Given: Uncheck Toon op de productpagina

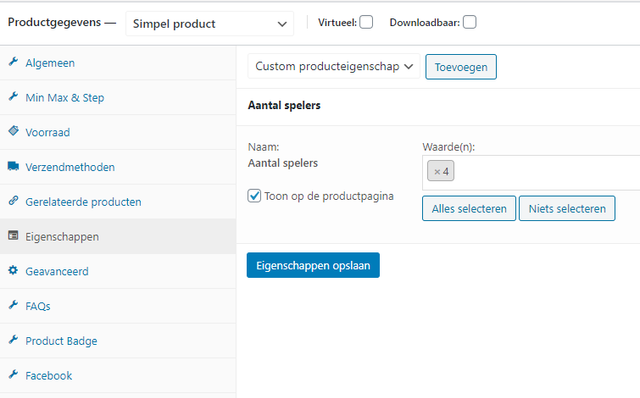Looking at the screenshot, I should tap(254, 196).
